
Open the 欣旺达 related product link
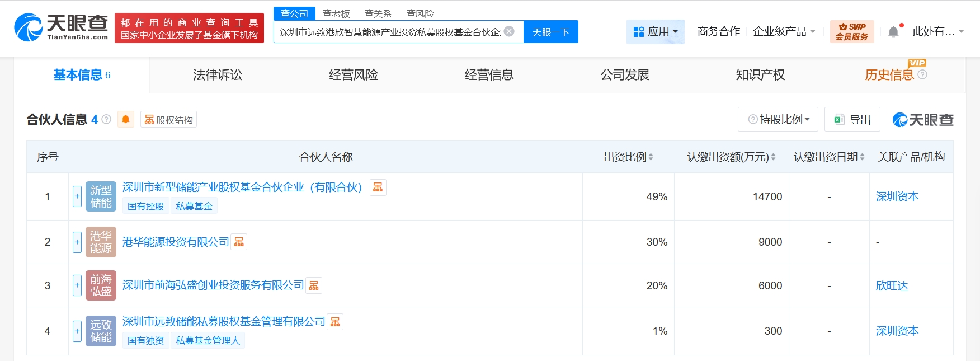(x=892, y=285)
